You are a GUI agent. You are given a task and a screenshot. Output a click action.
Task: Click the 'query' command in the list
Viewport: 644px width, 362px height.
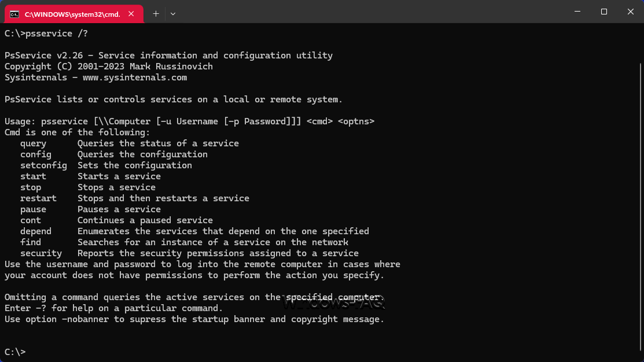coord(33,143)
